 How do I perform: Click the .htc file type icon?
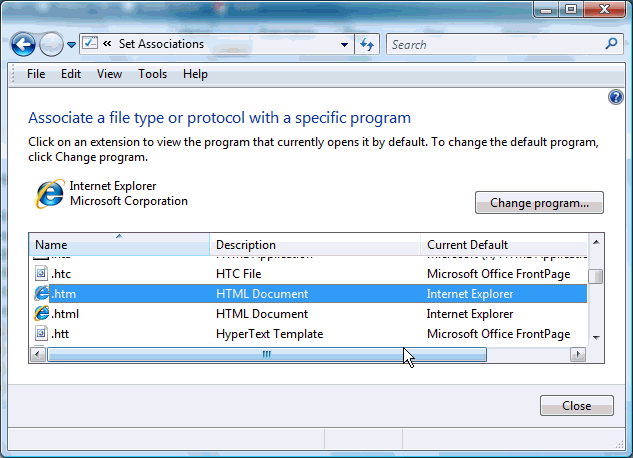[x=41, y=274]
